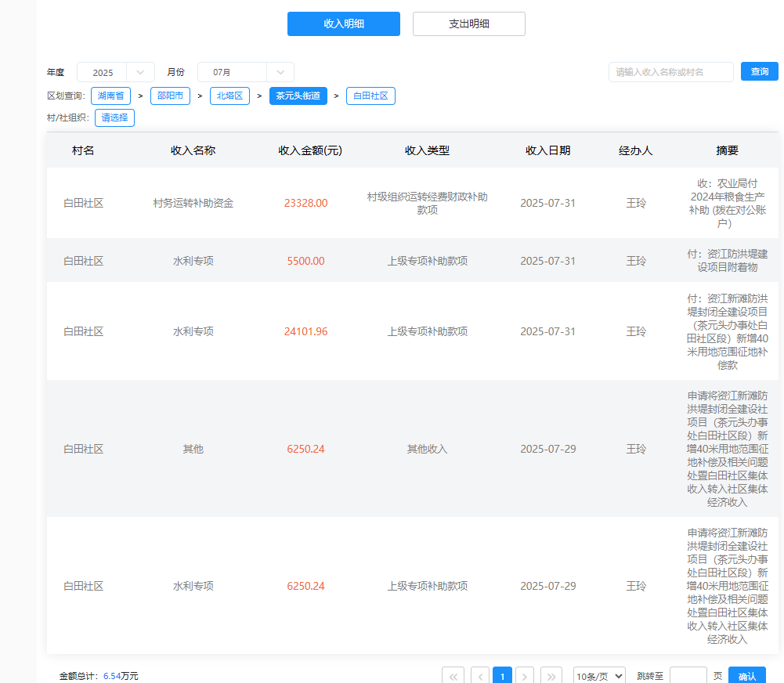Choose the 白田社区 region tag
Viewport: 784px width, 683px height.
coord(370,96)
